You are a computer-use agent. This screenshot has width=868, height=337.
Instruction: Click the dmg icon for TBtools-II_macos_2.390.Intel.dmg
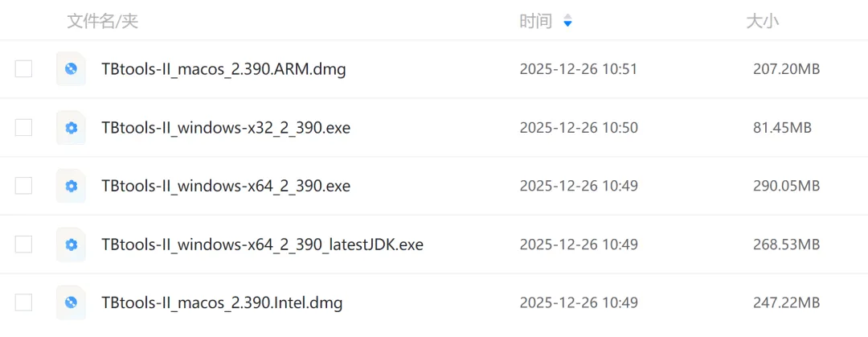tap(71, 302)
